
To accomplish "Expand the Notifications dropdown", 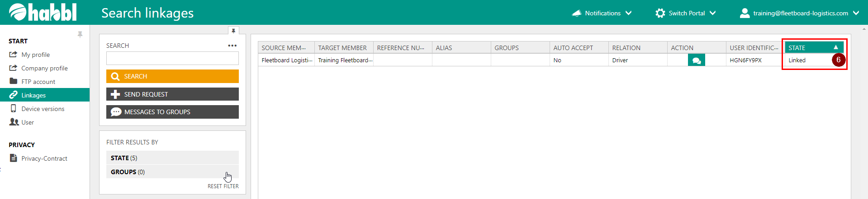I will tap(628, 13).
